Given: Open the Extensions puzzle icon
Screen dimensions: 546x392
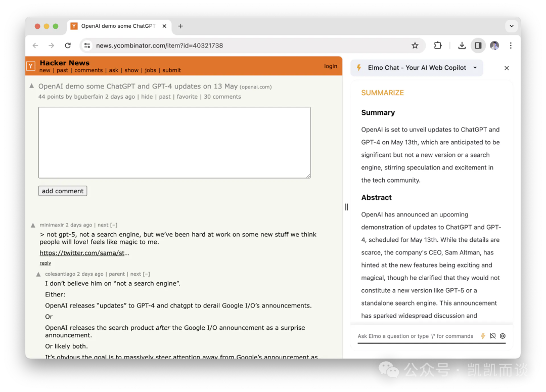Looking at the screenshot, I should coord(438,46).
